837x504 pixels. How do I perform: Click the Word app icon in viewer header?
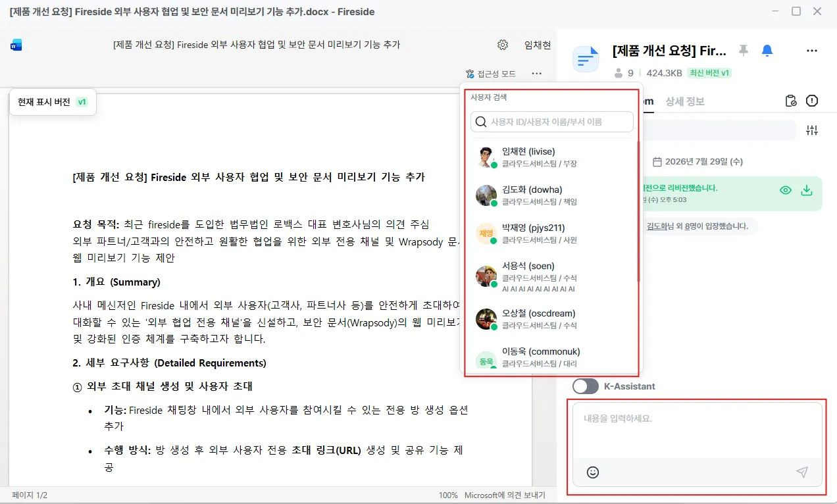tap(16, 45)
